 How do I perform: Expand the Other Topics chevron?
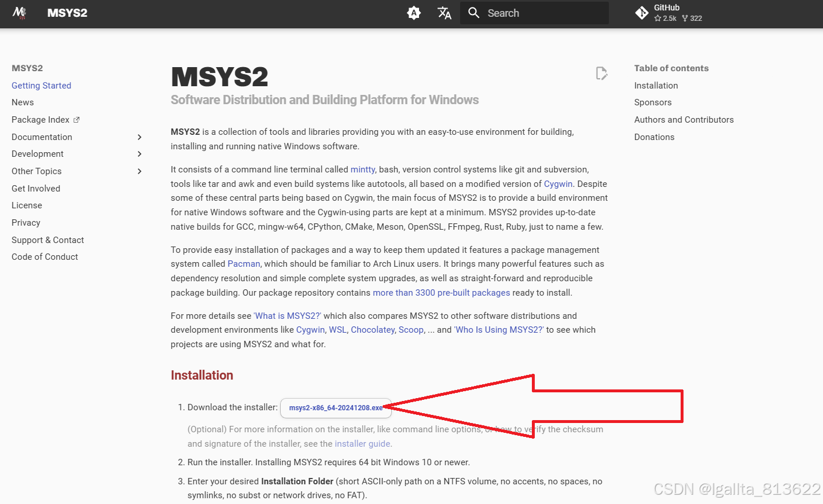(139, 171)
